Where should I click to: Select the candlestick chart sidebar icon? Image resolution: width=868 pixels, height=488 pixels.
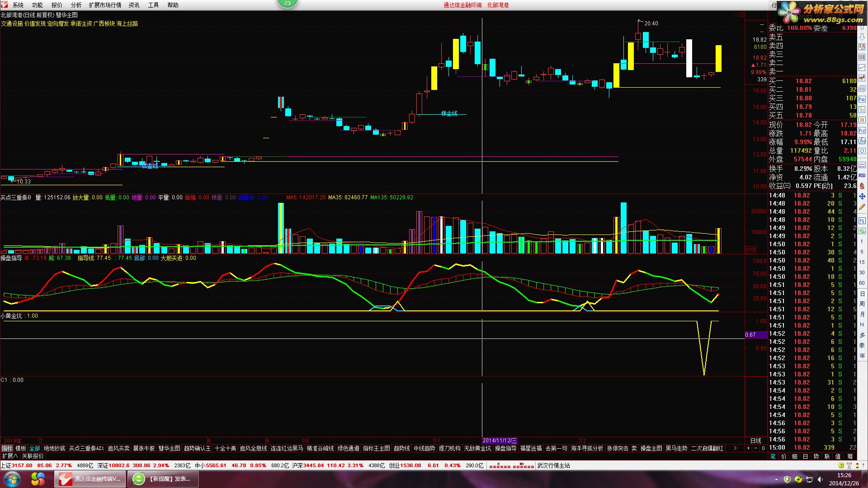coord(862,78)
